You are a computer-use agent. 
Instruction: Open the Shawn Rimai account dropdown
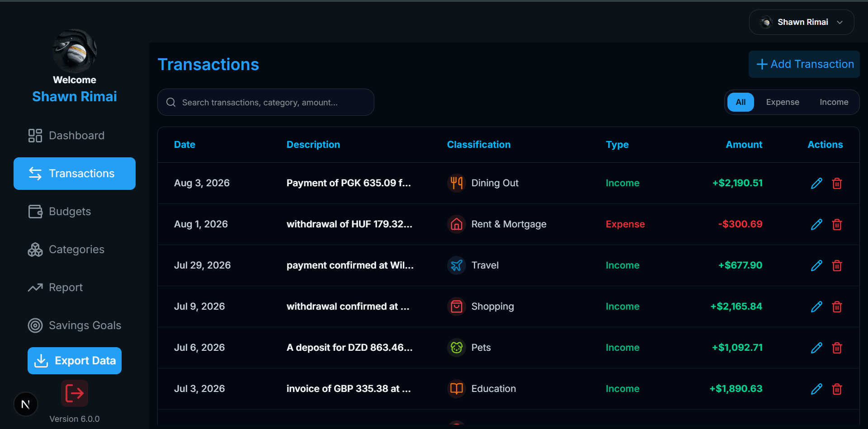(802, 22)
